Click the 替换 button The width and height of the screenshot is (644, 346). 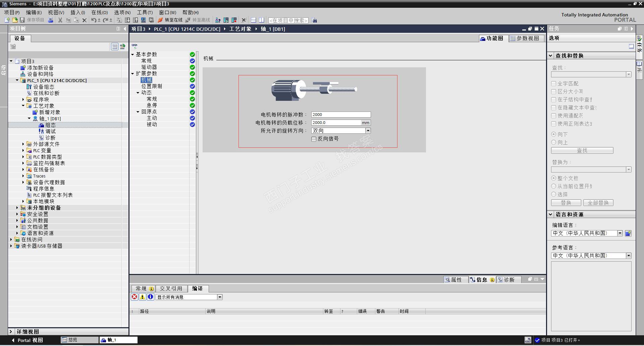566,203
